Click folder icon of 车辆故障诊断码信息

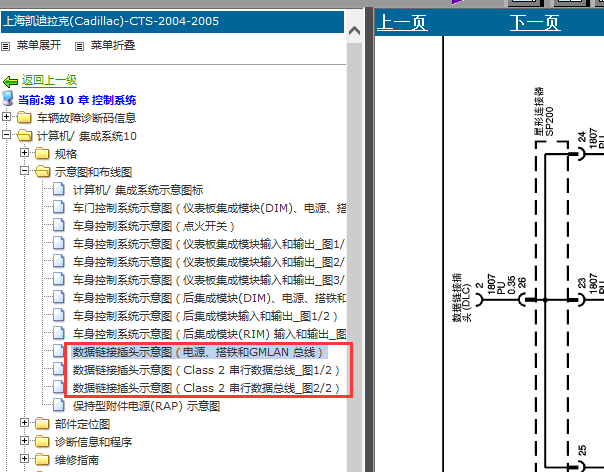(x=24, y=117)
